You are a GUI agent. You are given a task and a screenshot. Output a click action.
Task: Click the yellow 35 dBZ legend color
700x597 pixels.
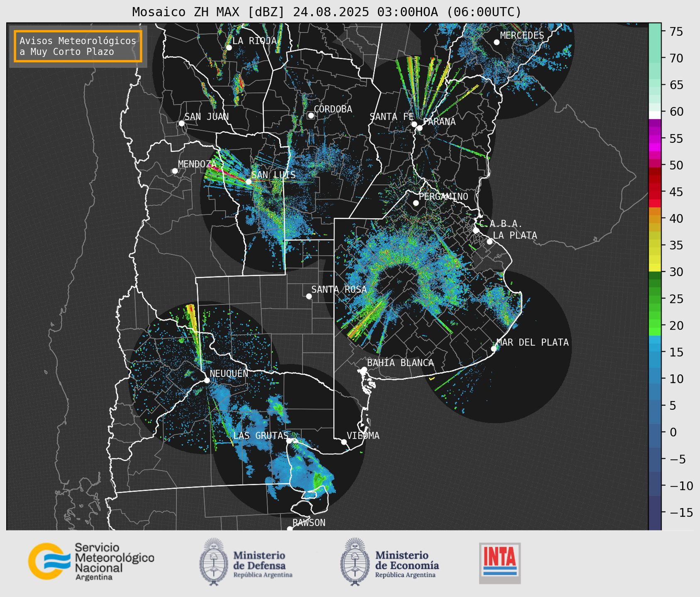pyautogui.click(x=655, y=245)
